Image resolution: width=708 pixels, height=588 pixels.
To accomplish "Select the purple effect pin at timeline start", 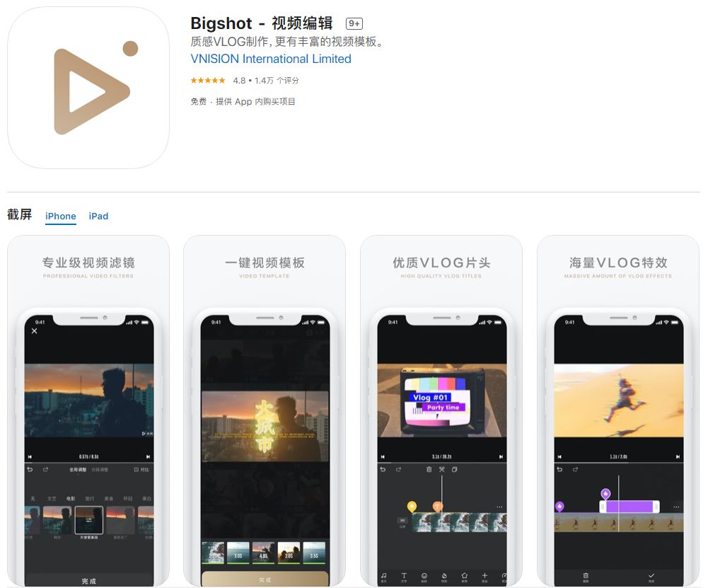I will [x=559, y=507].
